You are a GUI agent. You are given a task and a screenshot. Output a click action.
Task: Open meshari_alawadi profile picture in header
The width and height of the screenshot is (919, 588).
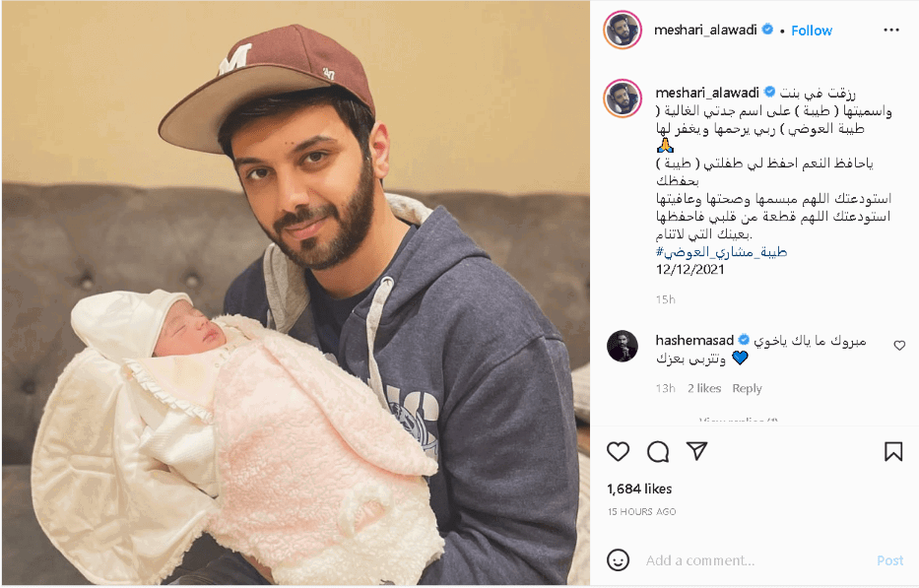[623, 30]
